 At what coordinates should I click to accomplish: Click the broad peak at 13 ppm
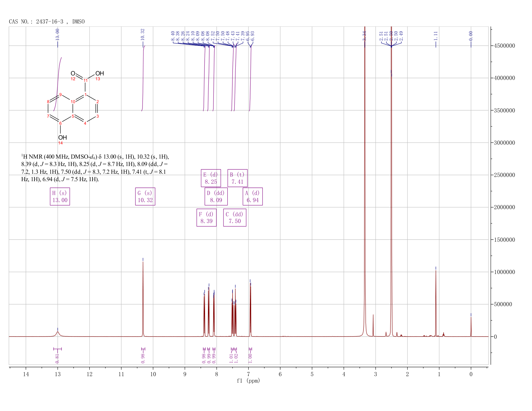(x=58, y=333)
